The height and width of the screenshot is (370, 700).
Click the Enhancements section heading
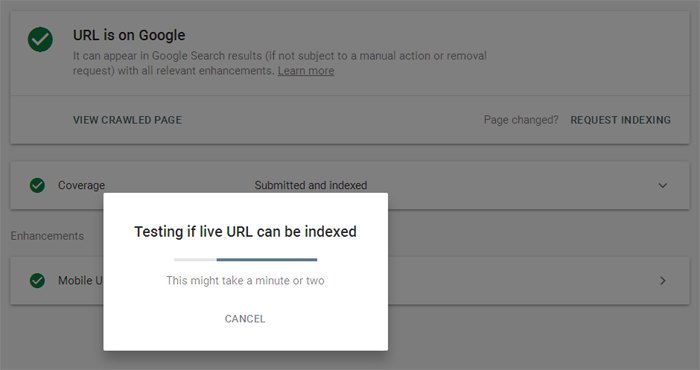tap(47, 236)
